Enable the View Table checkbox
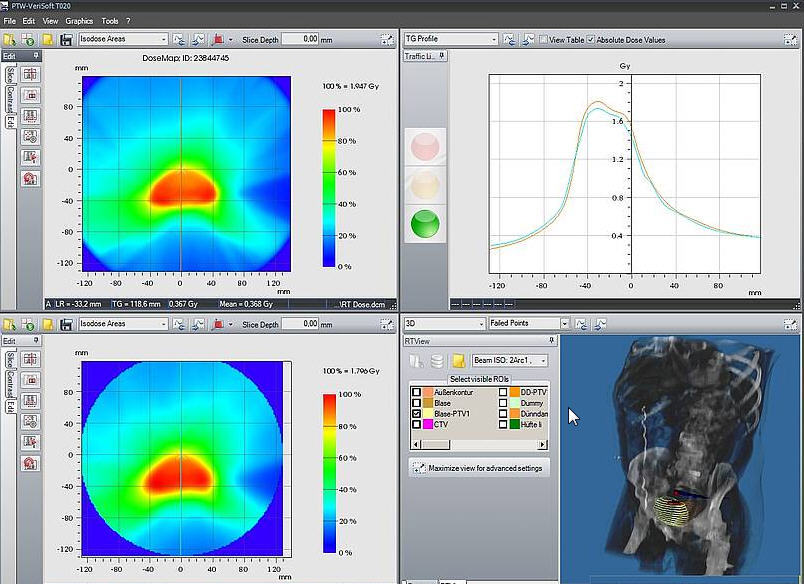The image size is (804, 584). (544, 39)
